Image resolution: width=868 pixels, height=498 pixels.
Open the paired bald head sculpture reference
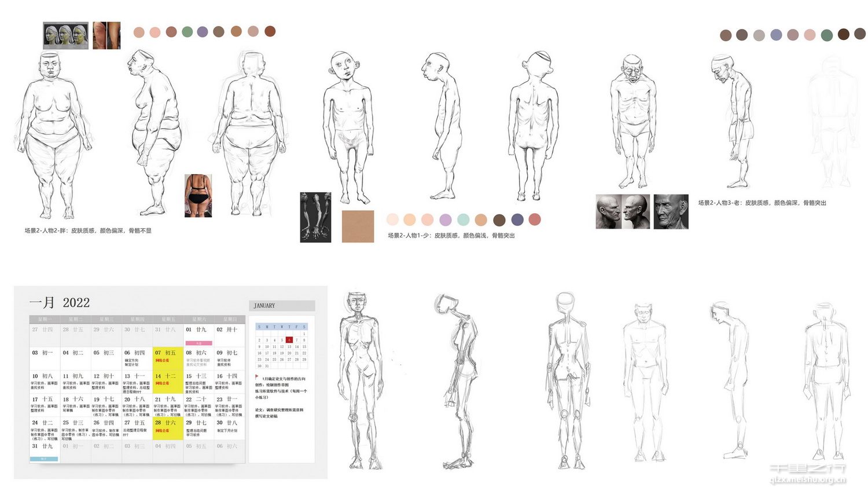(x=623, y=211)
